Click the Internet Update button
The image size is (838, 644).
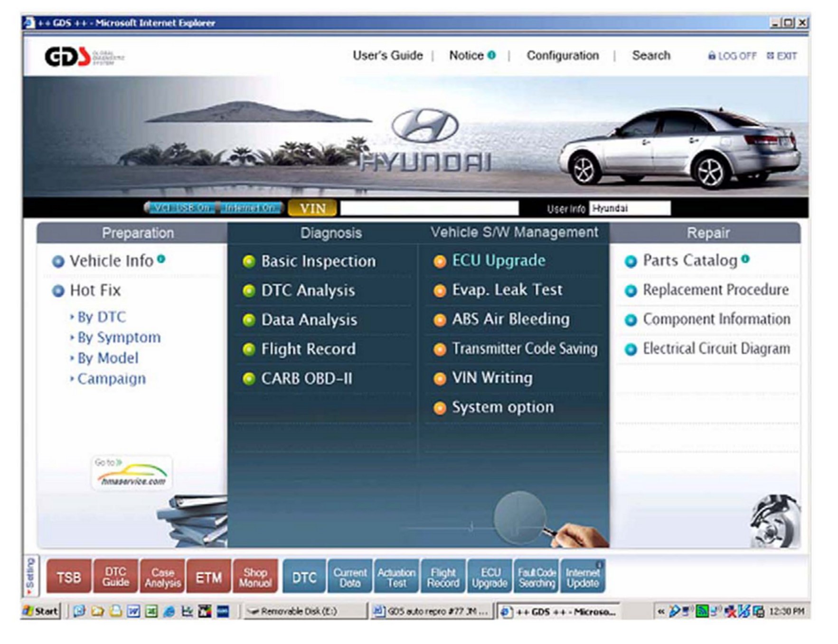583,577
